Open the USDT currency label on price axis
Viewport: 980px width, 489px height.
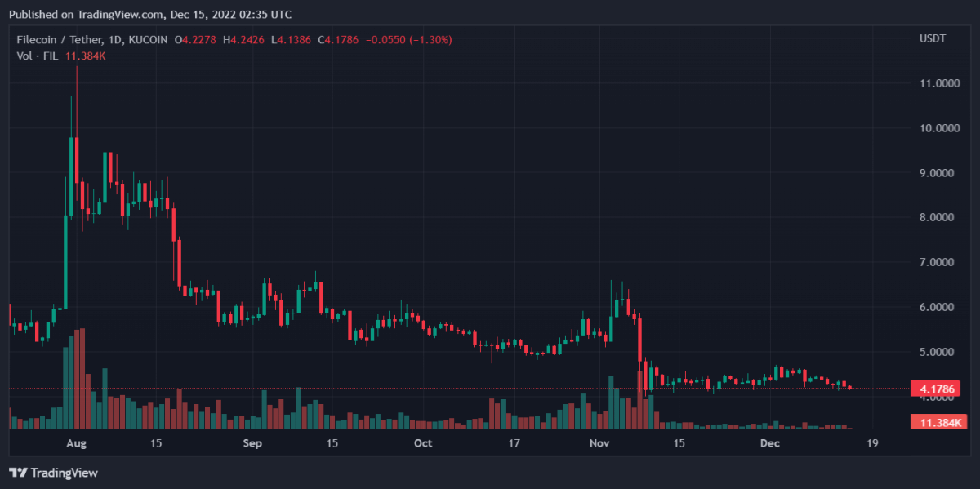point(932,39)
